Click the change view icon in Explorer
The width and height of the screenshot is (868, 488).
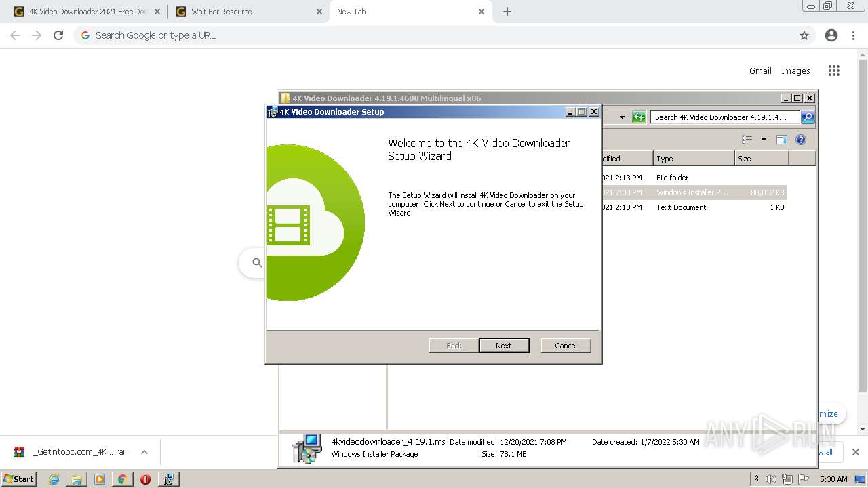click(747, 140)
